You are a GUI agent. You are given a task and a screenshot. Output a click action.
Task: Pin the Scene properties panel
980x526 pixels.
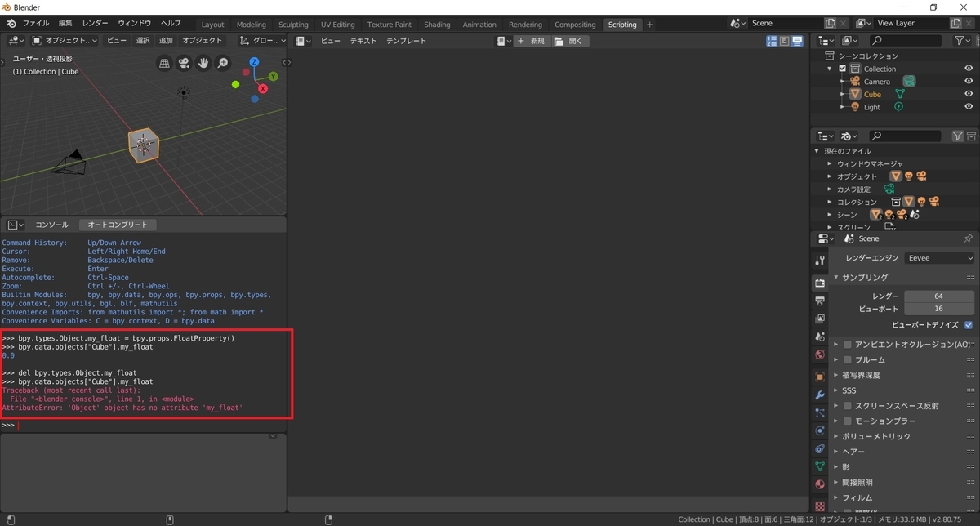[968, 238]
